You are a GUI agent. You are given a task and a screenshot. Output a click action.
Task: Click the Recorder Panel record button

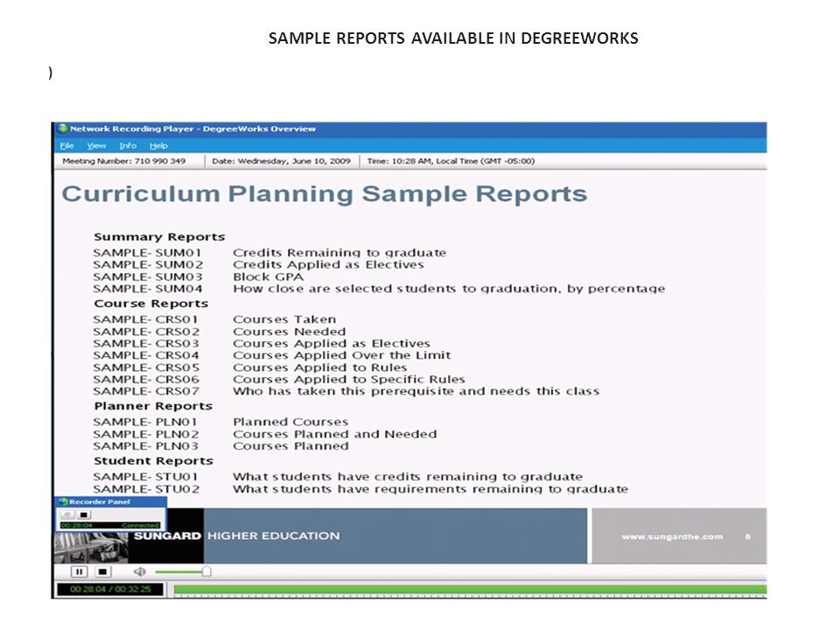tap(67, 514)
